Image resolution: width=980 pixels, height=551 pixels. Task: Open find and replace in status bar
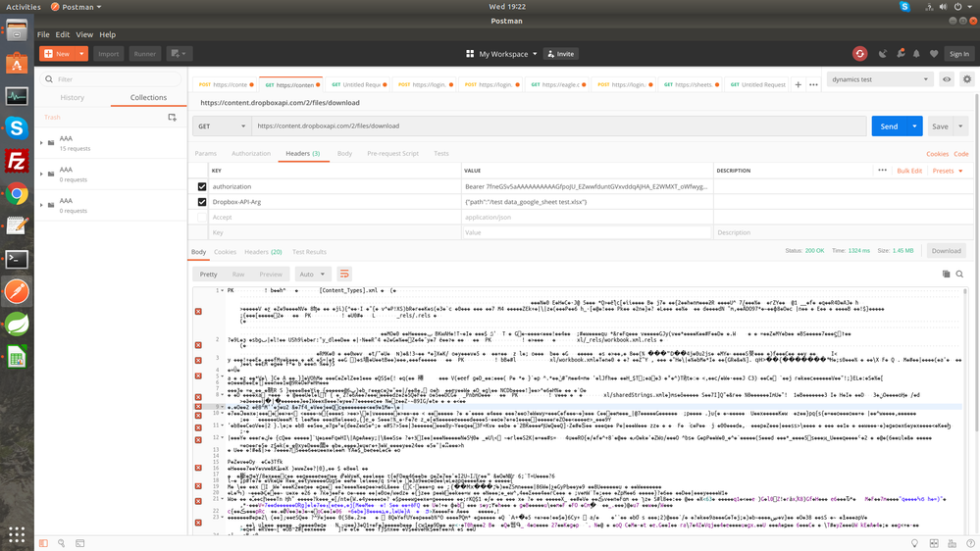coord(61,543)
